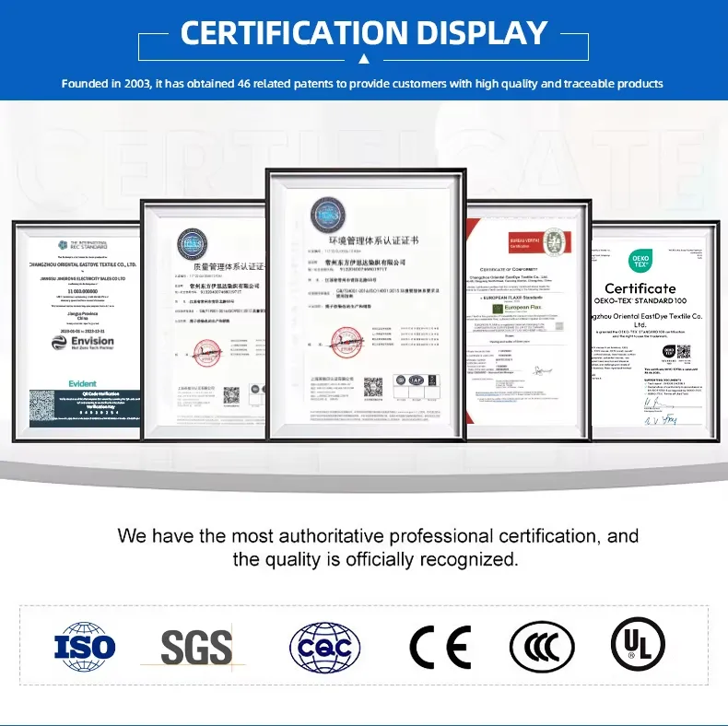This screenshot has width=728, height=726.
Task: Click the CERTIFICATION DISPLAY heading
Action: [x=364, y=32]
